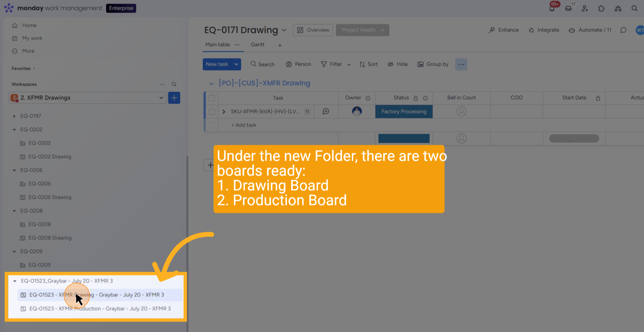The image size is (644, 332).
Task: Open EQ-01523 XFMR Production board
Action: [100, 309]
